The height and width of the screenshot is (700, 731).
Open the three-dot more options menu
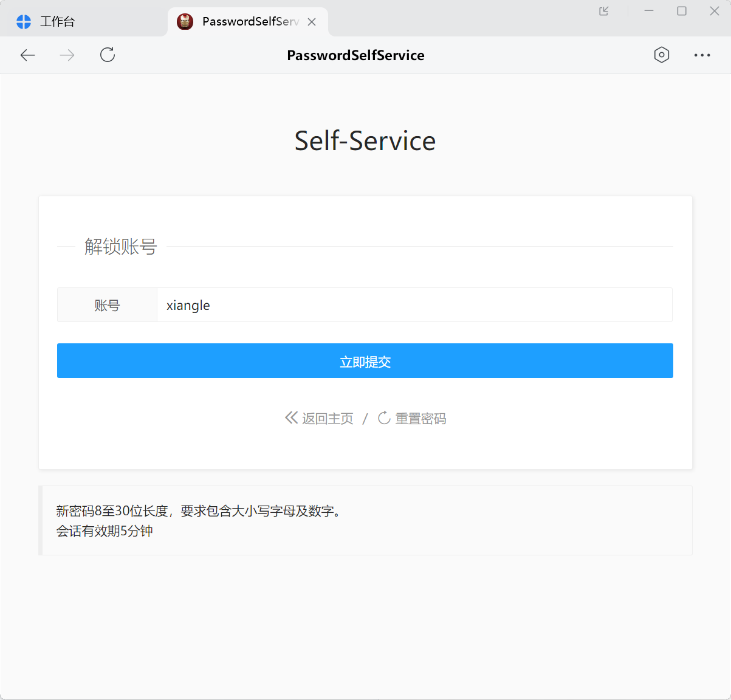702,55
